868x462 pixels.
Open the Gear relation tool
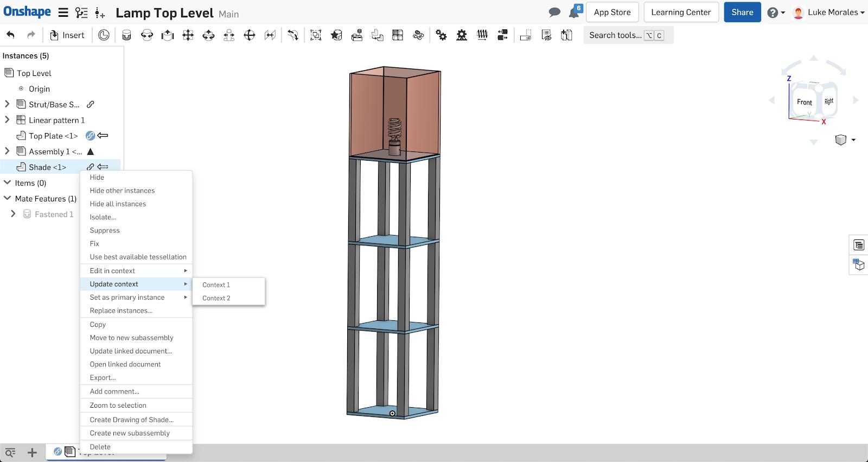(x=442, y=35)
